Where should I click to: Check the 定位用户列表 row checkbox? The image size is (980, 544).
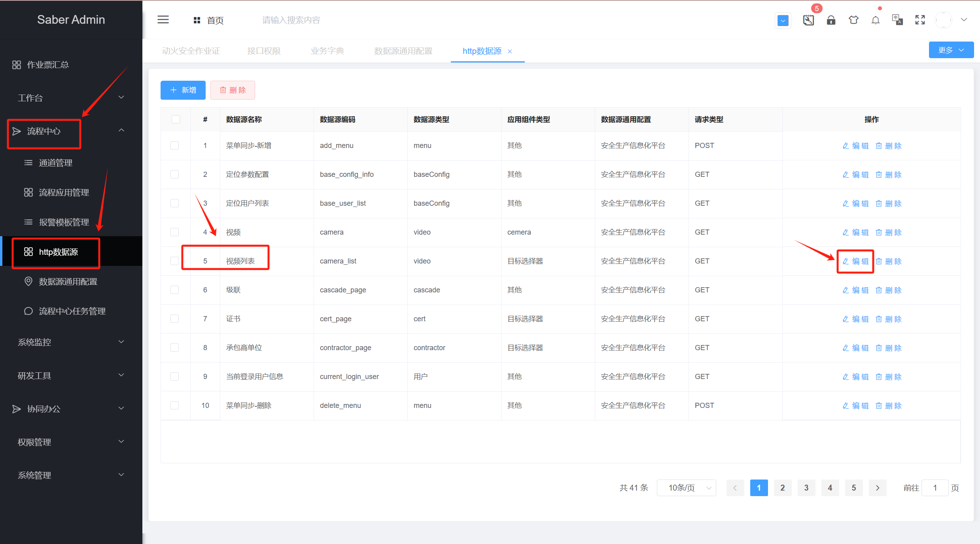click(174, 203)
